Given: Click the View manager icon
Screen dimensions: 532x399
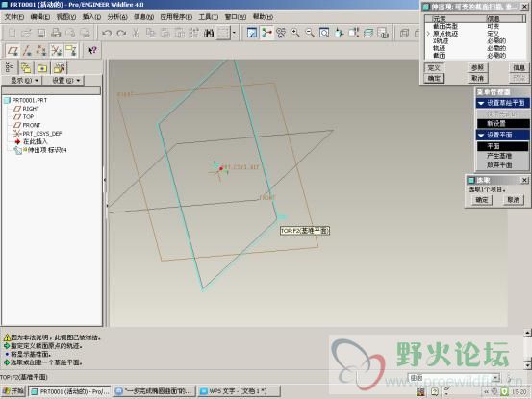Looking at the screenshot, I should [383, 33].
